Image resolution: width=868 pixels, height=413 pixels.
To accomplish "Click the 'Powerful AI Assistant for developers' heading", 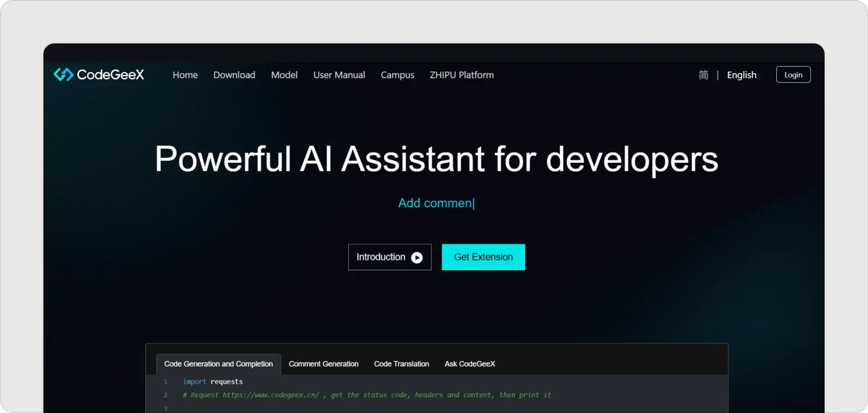I will 436,159.
